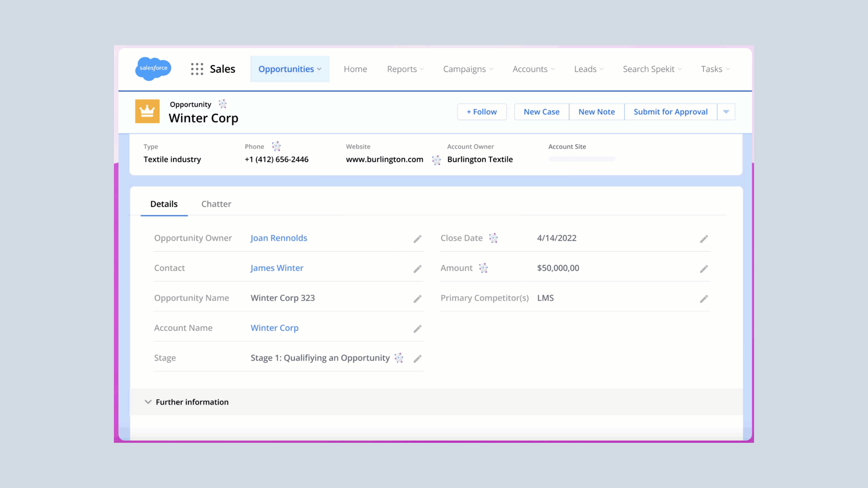
Task: Open the Tasks dropdown chevron
Action: tap(727, 69)
